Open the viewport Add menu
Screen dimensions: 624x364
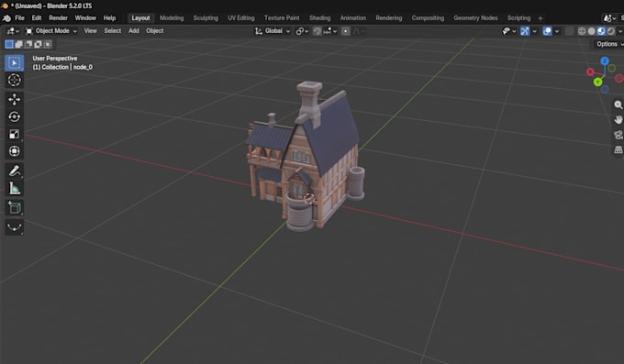coord(134,31)
